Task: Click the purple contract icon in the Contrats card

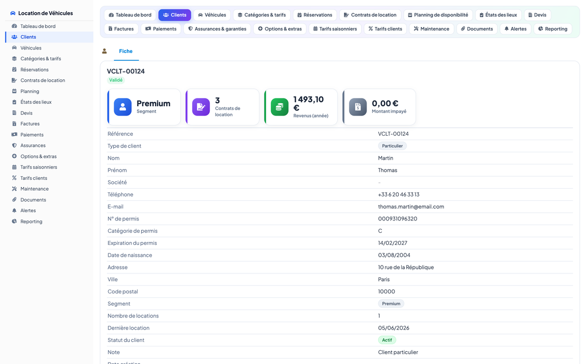Action: click(201, 107)
